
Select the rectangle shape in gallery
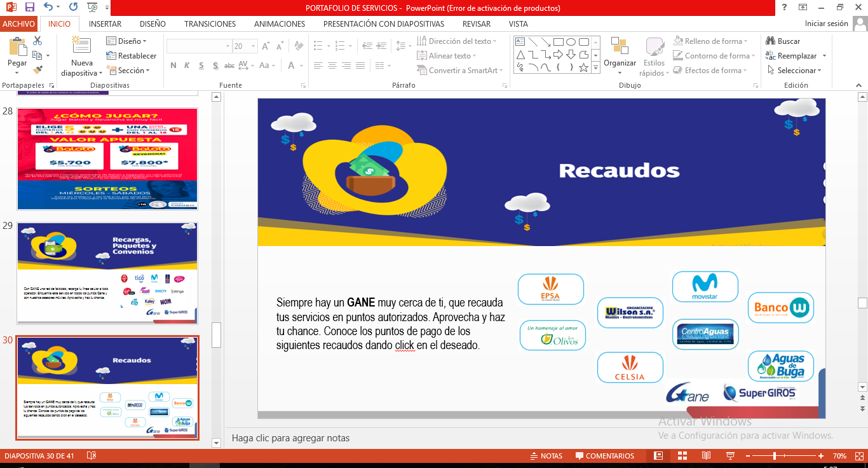coord(559,42)
